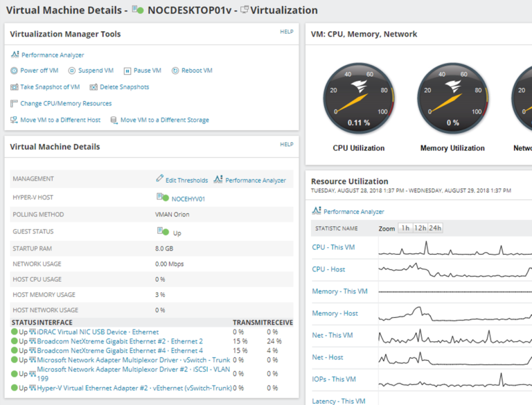This screenshot has height=405, width=532.
Task: Click the Performance Analyzer chart icon in Tools
Action: tap(15, 54)
